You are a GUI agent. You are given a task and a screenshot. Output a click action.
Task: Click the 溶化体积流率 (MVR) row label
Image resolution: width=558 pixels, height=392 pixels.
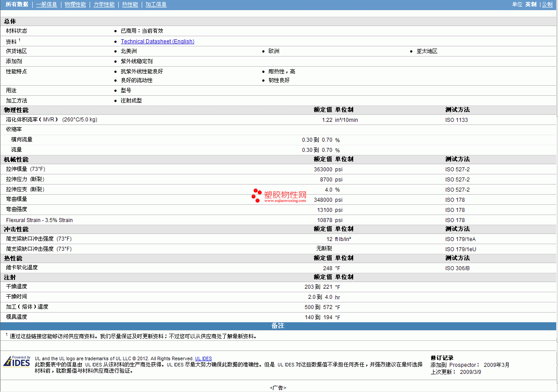pyautogui.click(x=51, y=120)
